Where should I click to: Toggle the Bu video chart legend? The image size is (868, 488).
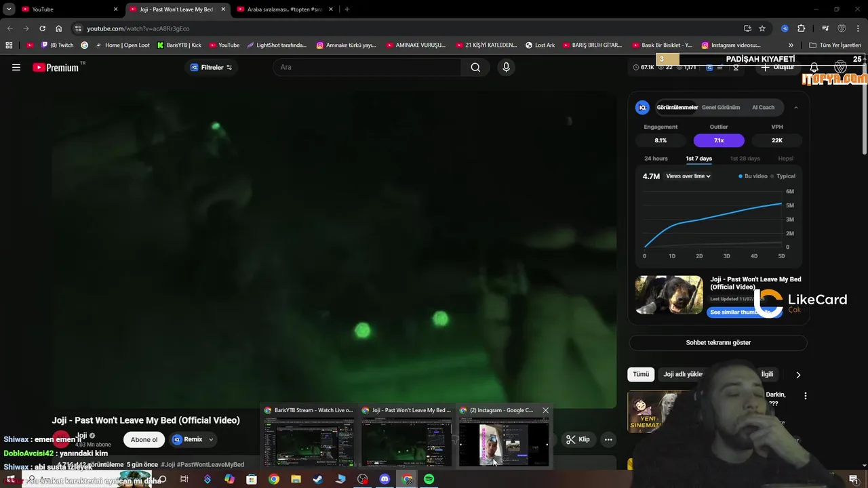753,176
